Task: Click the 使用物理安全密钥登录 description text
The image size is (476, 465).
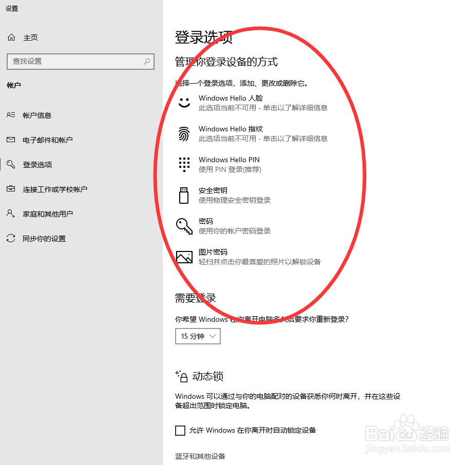Action: point(235,200)
